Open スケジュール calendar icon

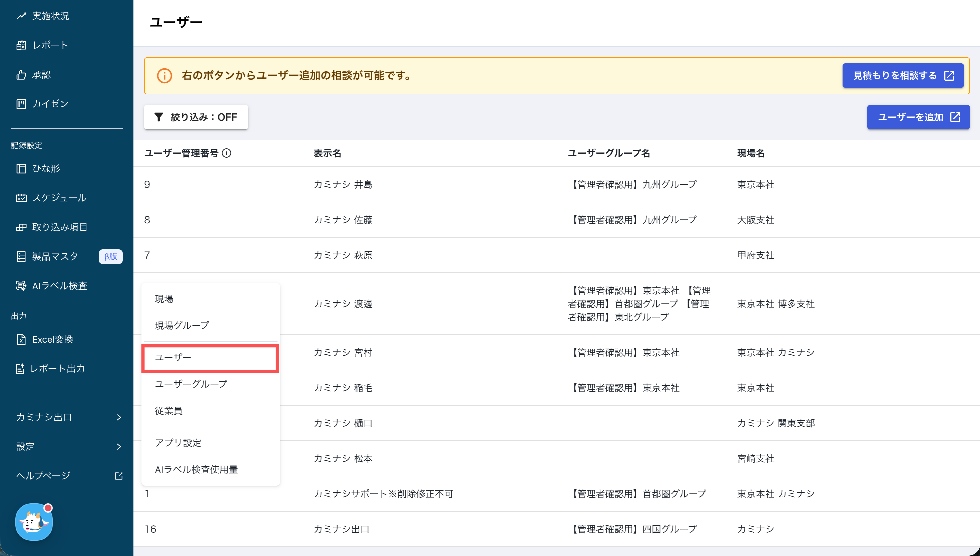21,198
